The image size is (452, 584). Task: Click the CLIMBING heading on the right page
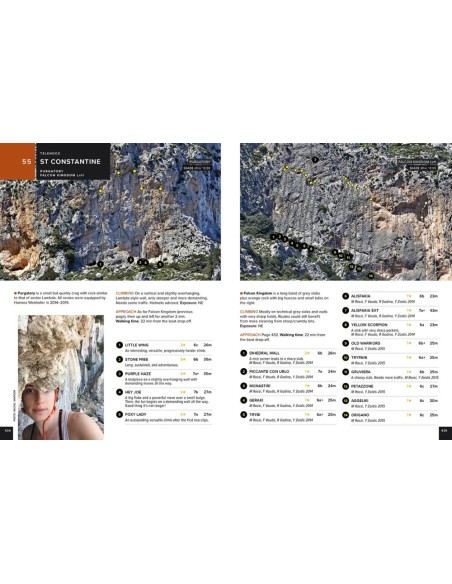249,312
